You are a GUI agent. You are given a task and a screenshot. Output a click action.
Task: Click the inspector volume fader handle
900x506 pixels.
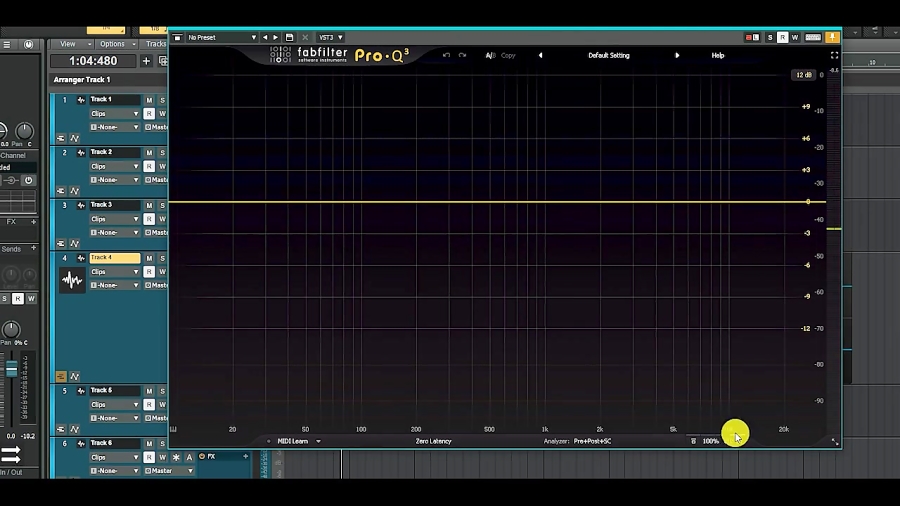coord(11,369)
